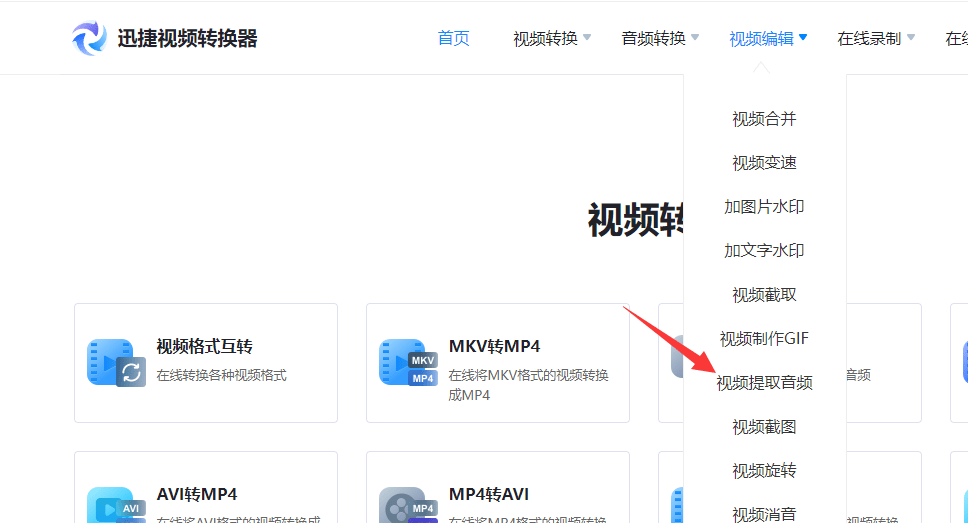Click the MP4转AVI film reel icon

(409, 505)
